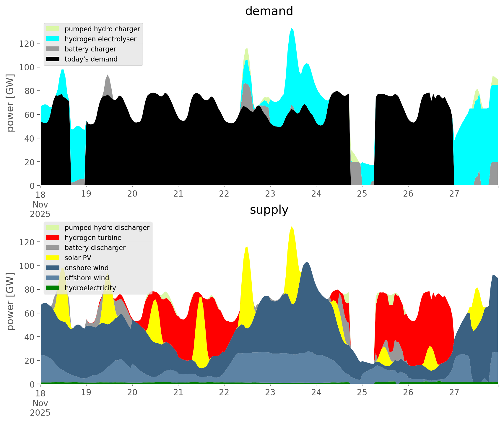Click the red hydrogen turbine legend swatch
Image resolution: width=504 pixels, height=423 pixels.
tap(53, 238)
